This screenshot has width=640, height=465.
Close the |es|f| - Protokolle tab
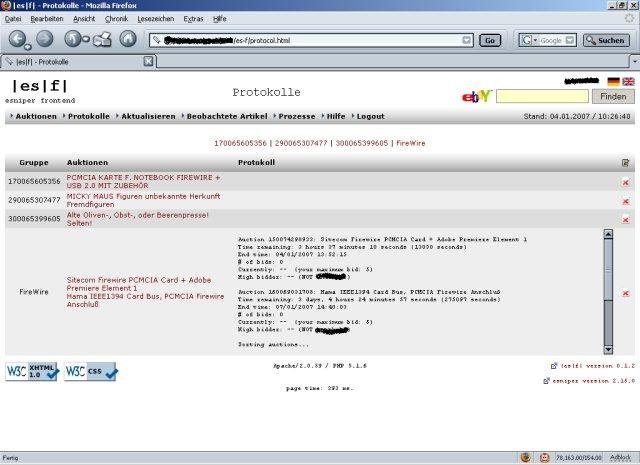tap(149, 61)
